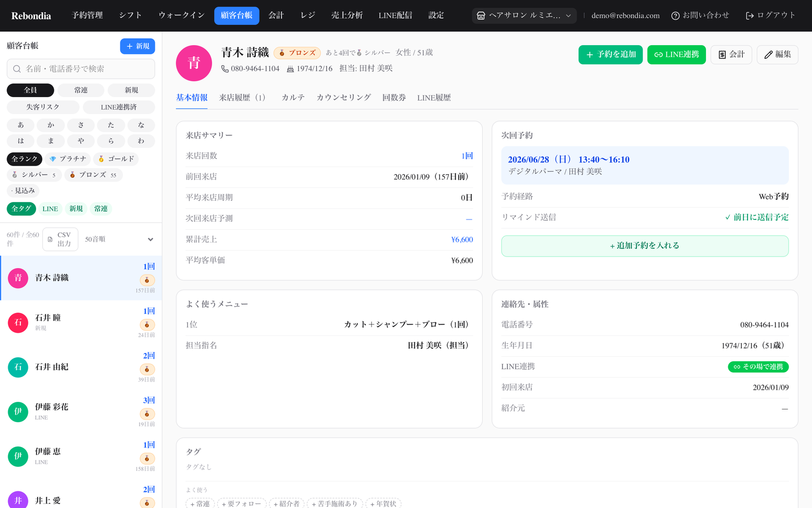Click the ＋新規 customer button
The image size is (812, 508).
(138, 46)
